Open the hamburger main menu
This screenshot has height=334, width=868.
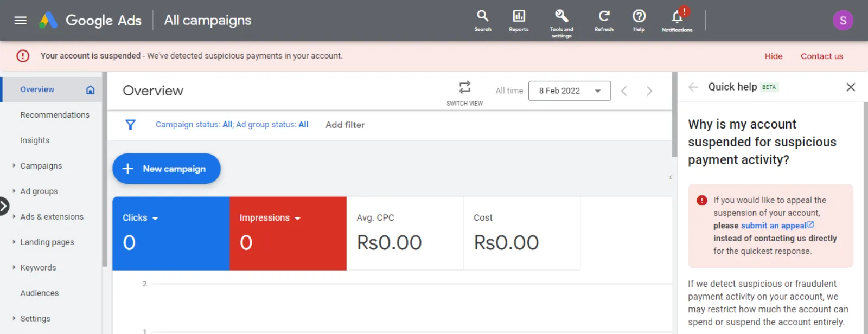pyautogui.click(x=21, y=21)
